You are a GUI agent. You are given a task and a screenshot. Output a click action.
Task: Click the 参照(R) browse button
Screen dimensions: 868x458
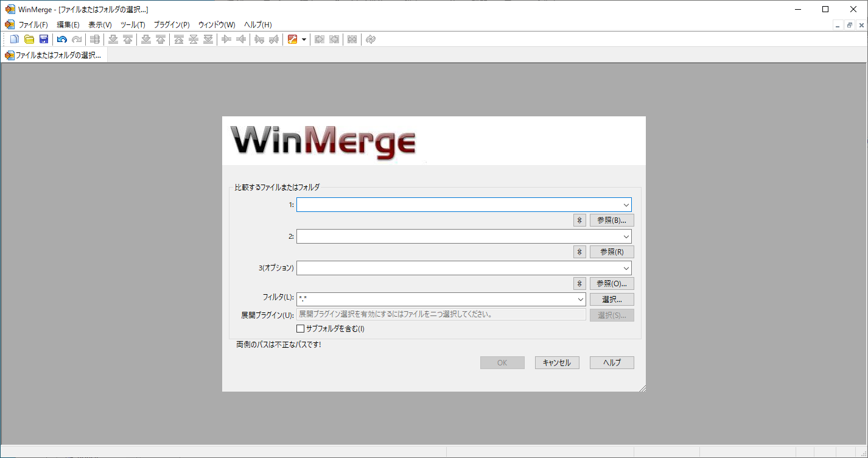click(x=611, y=252)
